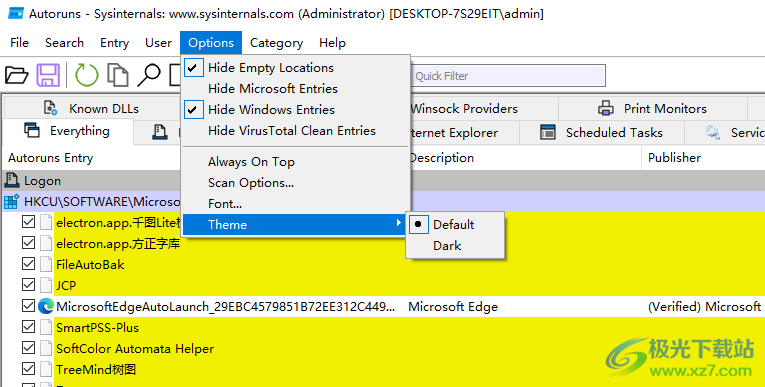Viewport: 765px width, 387px height.
Task: Open the Font dialog
Action: point(295,204)
